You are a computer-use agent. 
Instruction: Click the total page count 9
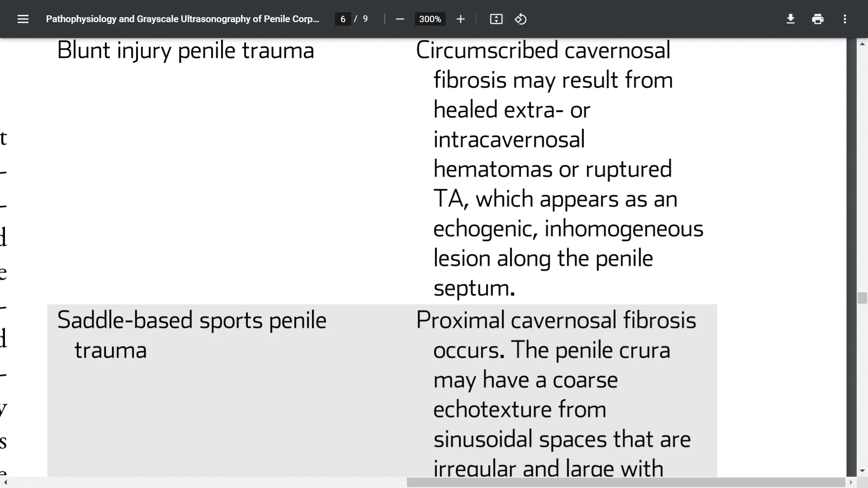pyautogui.click(x=365, y=19)
